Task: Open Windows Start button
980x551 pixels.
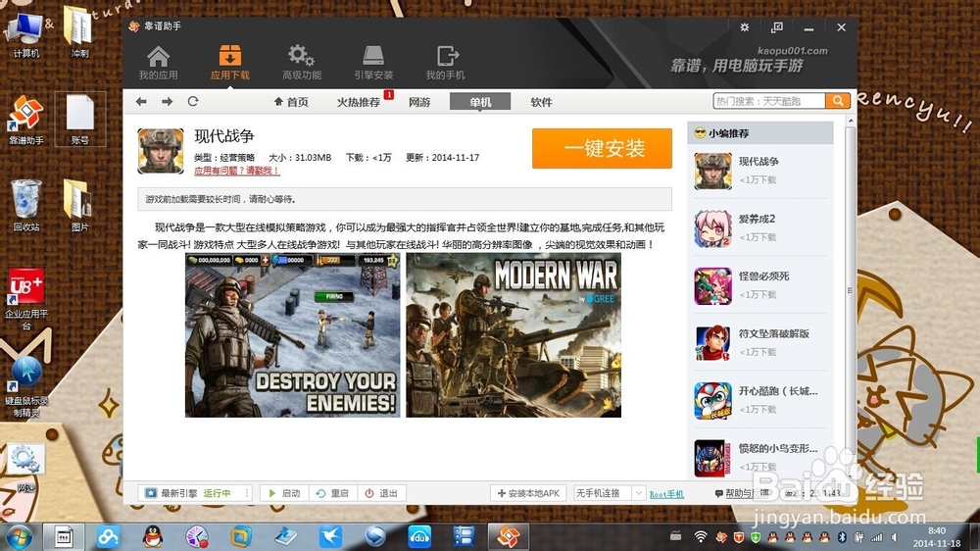Action: 19,536
